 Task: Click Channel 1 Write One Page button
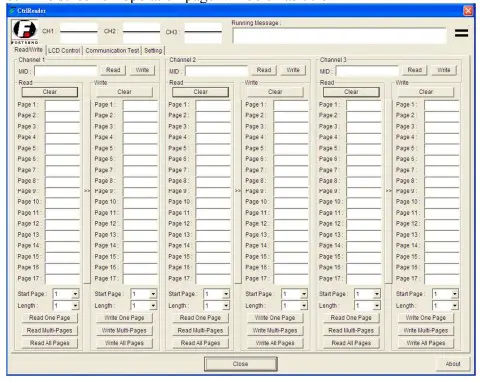pos(124,318)
